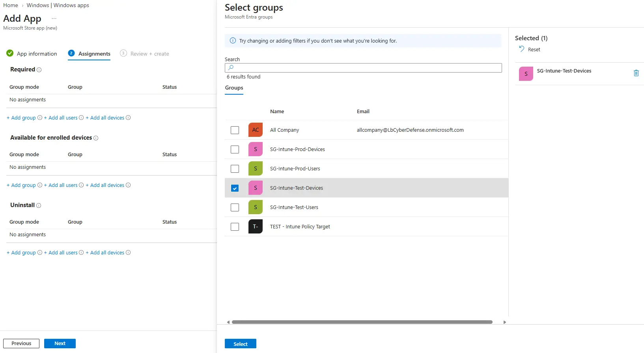Click info icon after Add all users under Uninstall
Viewport: 644px width, 353px height.
click(81, 252)
